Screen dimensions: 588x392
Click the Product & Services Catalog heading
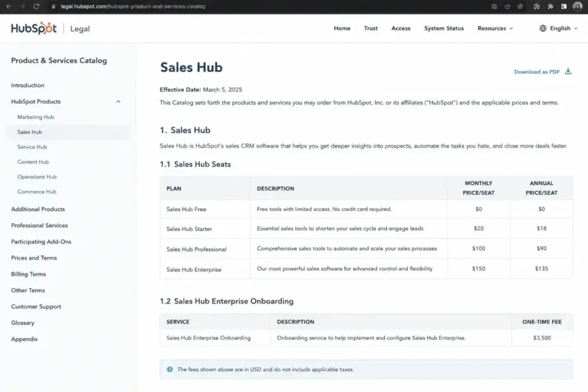pos(59,60)
